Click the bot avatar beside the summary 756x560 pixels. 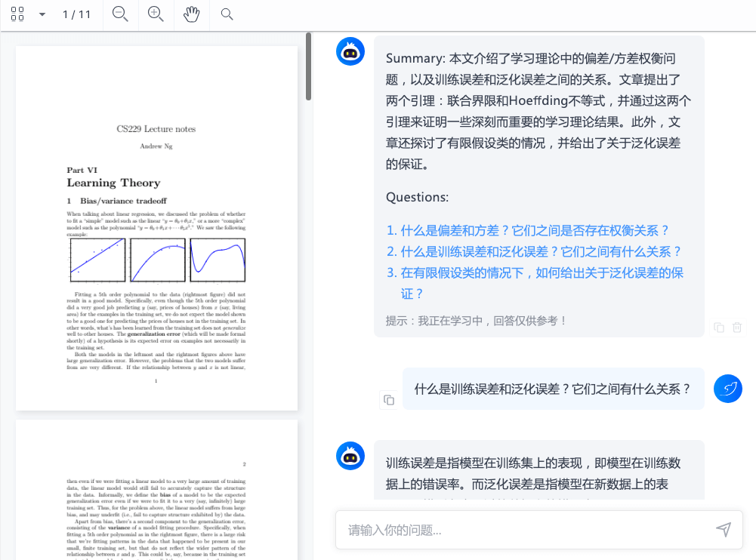click(350, 51)
